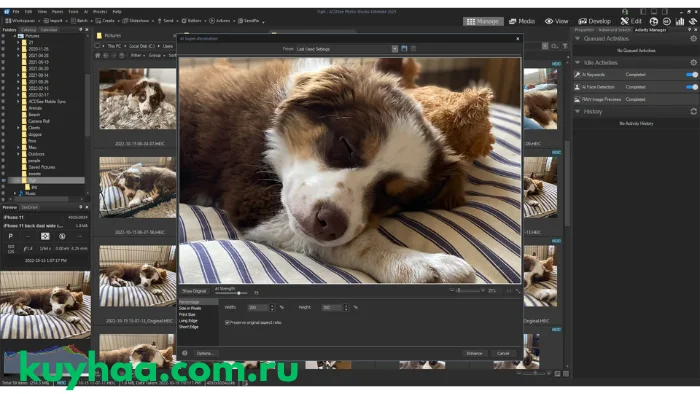
Task: Open the Tools menu
Action: [x=73, y=12]
